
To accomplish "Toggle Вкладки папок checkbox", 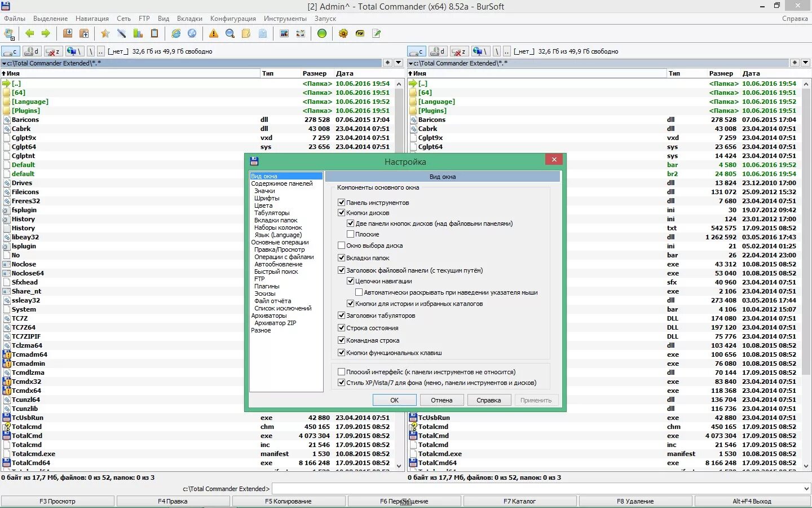I will click(x=341, y=258).
